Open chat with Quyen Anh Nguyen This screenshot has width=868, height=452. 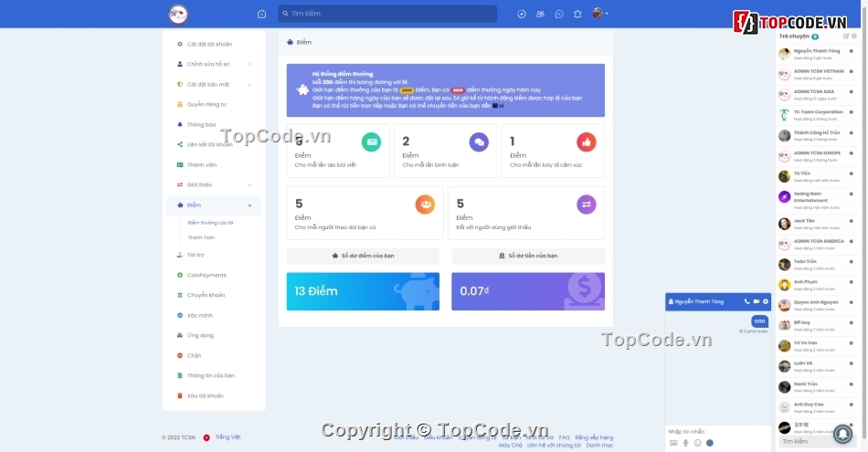[817, 305]
